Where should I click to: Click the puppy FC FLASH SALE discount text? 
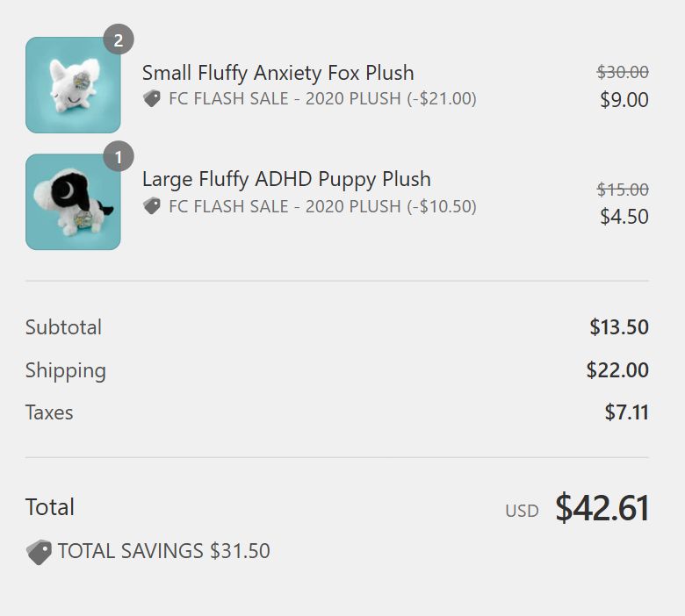[x=322, y=206]
